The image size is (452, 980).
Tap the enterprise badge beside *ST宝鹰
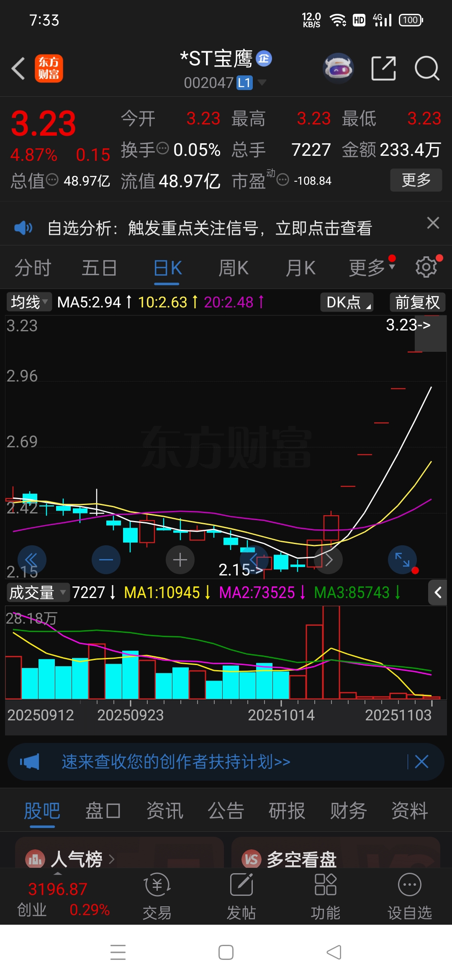(264, 59)
